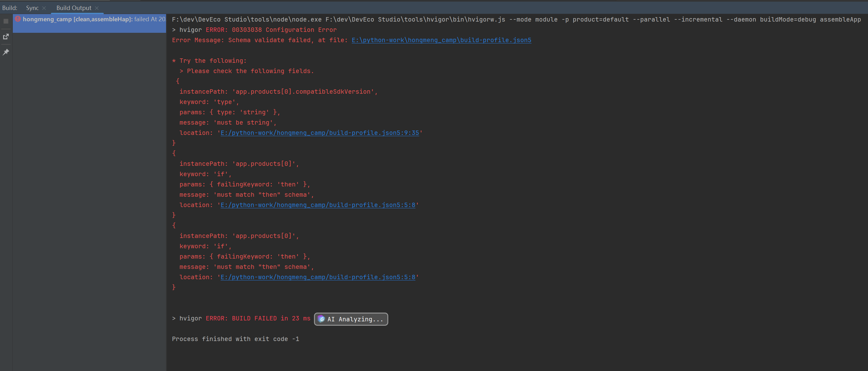Viewport: 868px width, 371px height.
Task: Select the Build Output tab
Action: (74, 8)
